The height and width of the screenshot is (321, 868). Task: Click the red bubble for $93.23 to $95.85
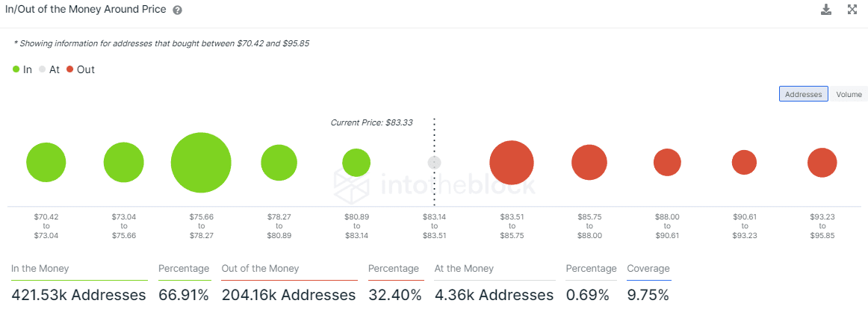pyautogui.click(x=822, y=163)
